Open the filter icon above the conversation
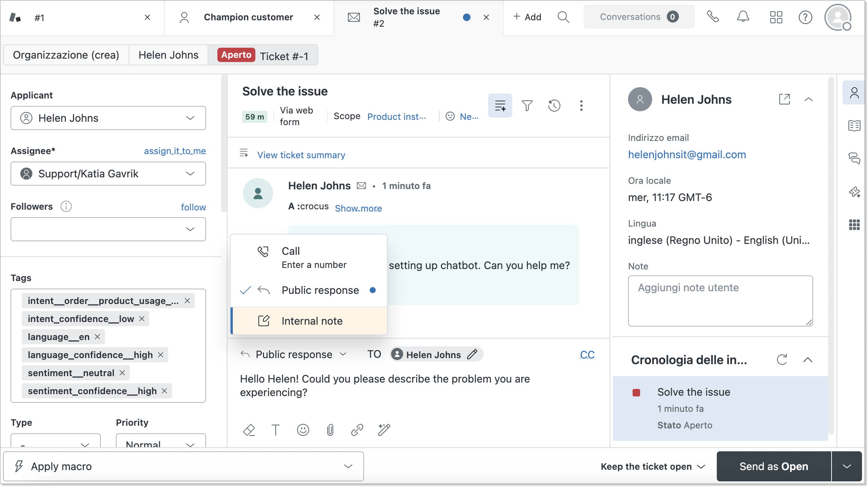The image size is (868, 487). pyautogui.click(x=527, y=106)
